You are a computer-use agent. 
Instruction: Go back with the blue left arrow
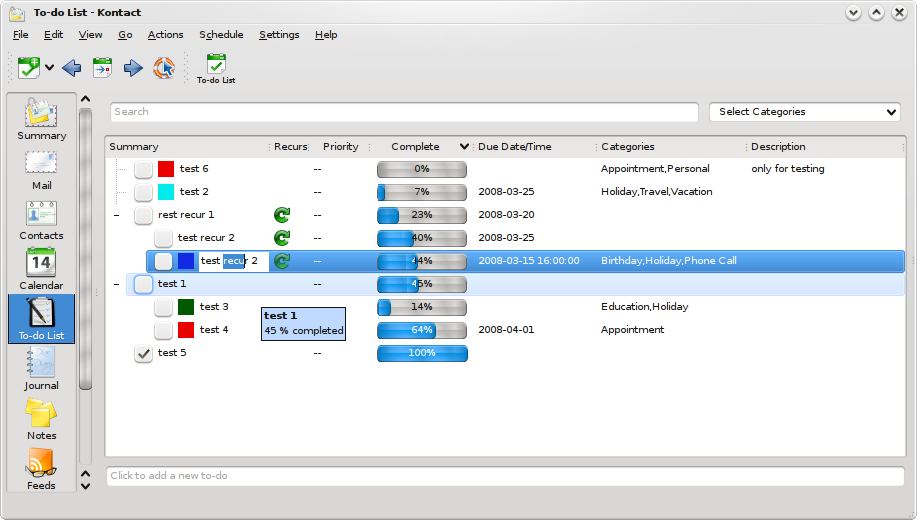coord(72,68)
